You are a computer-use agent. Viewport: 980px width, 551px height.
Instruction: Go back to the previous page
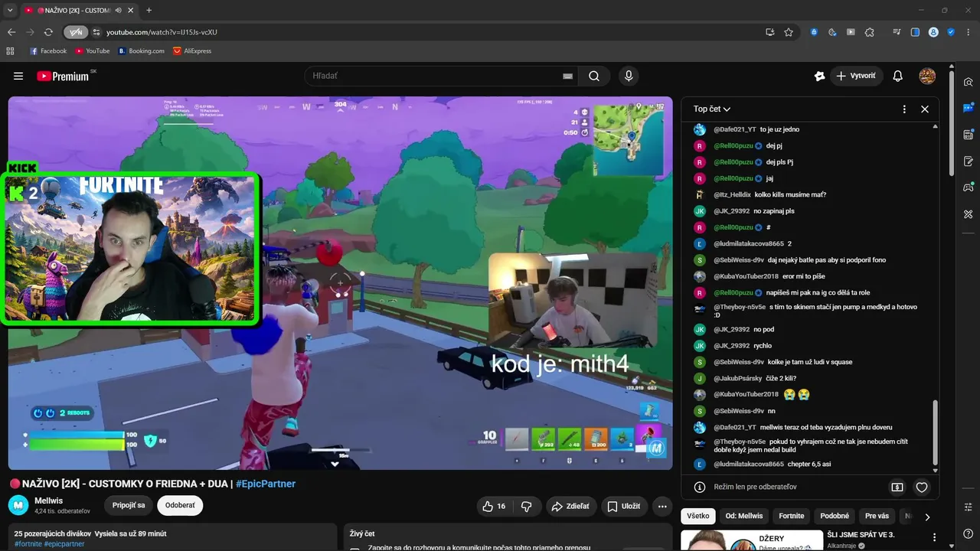click(11, 32)
